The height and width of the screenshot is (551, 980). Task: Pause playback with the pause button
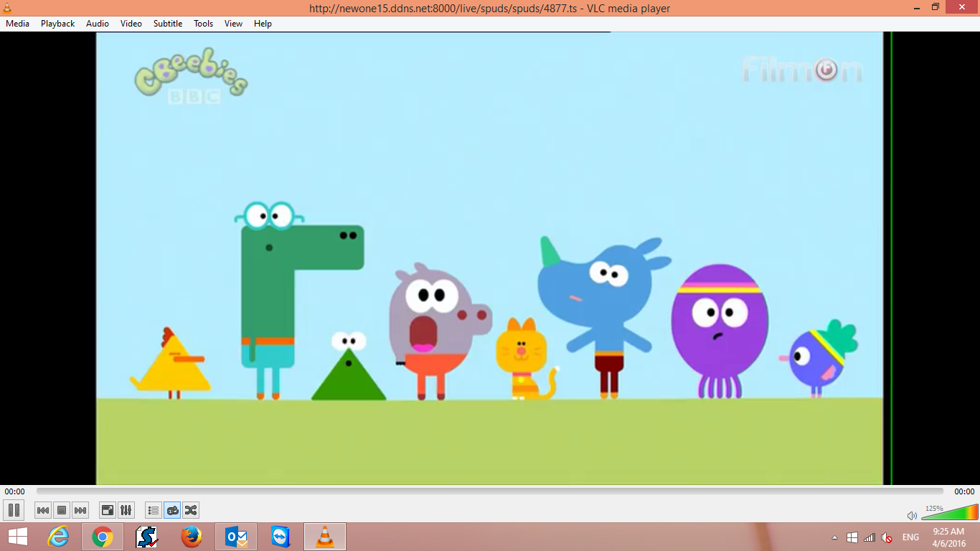tap(14, 510)
